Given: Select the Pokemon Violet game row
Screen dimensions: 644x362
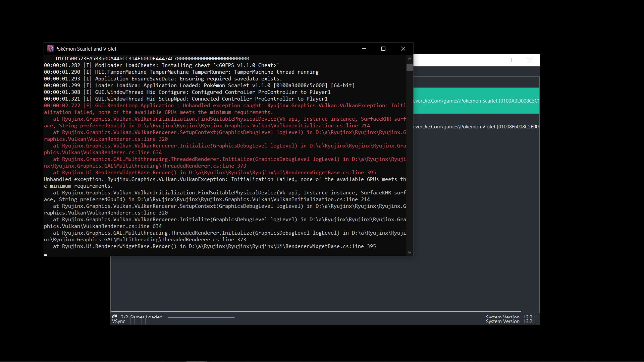Looking at the screenshot, I should (x=476, y=127).
